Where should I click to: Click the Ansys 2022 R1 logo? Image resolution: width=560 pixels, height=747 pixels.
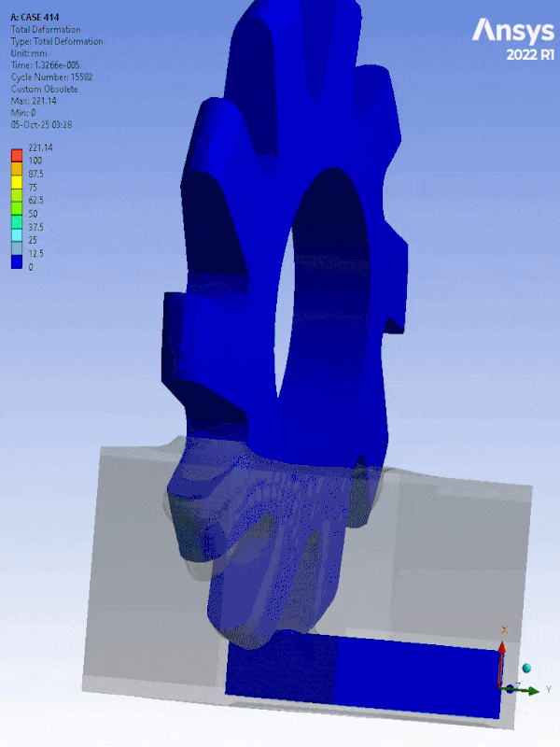click(x=511, y=37)
